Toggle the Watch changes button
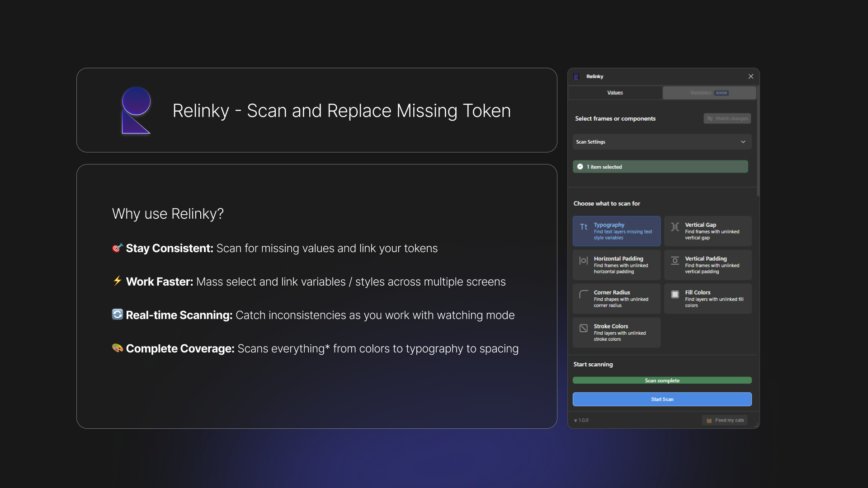This screenshot has width=868, height=488. coord(727,118)
